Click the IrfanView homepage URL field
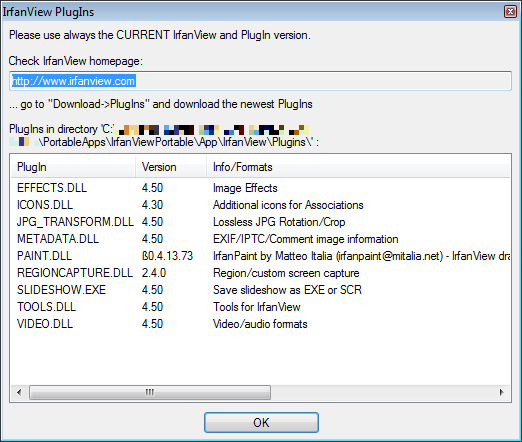This screenshot has width=522, height=442. click(x=260, y=81)
